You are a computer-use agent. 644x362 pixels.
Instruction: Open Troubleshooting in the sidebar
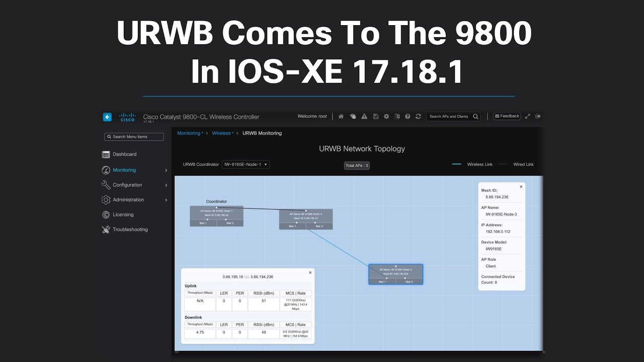(x=130, y=229)
